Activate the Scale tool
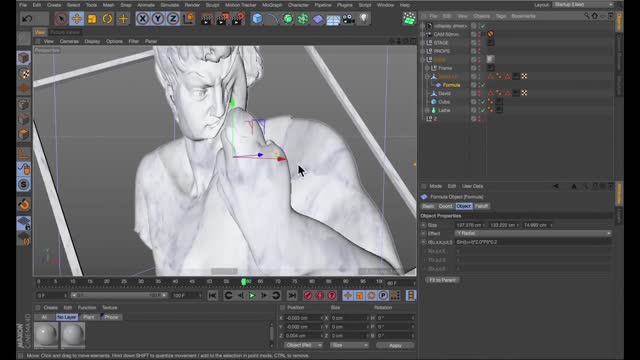640x360 pixels. (x=92, y=19)
